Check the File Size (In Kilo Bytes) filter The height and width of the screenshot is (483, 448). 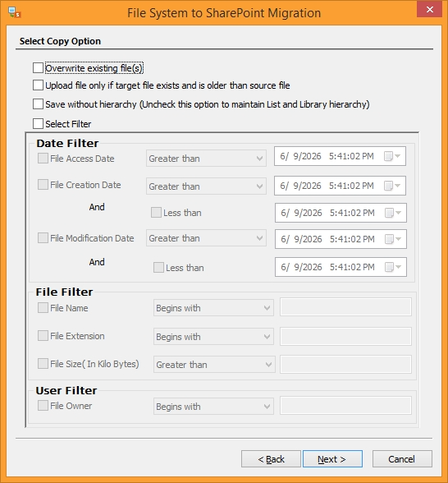coord(43,363)
